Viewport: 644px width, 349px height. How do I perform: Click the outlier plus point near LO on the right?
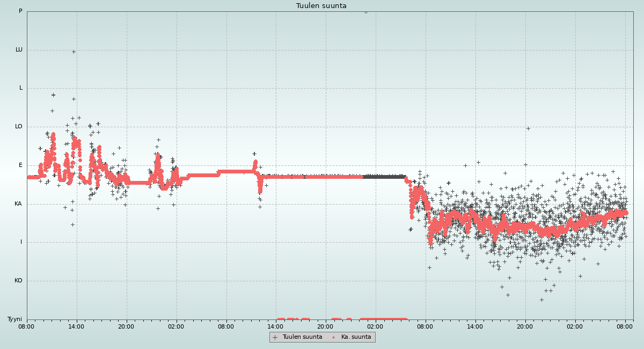pyautogui.click(x=528, y=128)
